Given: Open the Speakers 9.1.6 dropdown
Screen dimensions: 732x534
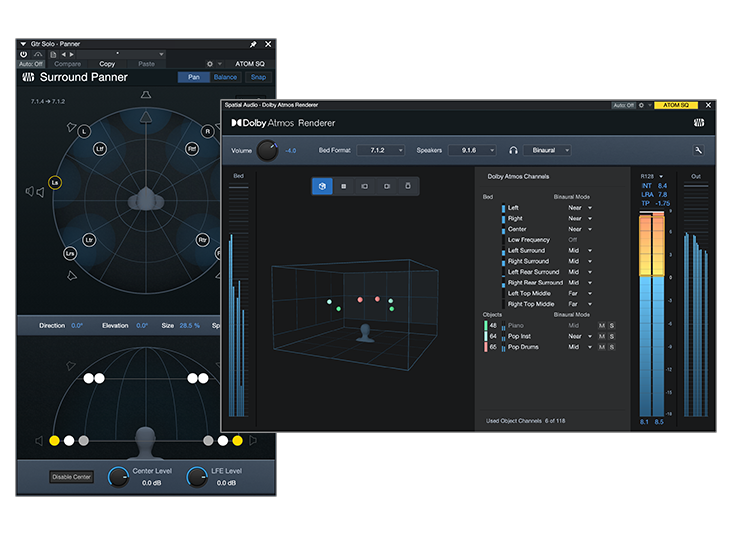Looking at the screenshot, I should point(472,150).
